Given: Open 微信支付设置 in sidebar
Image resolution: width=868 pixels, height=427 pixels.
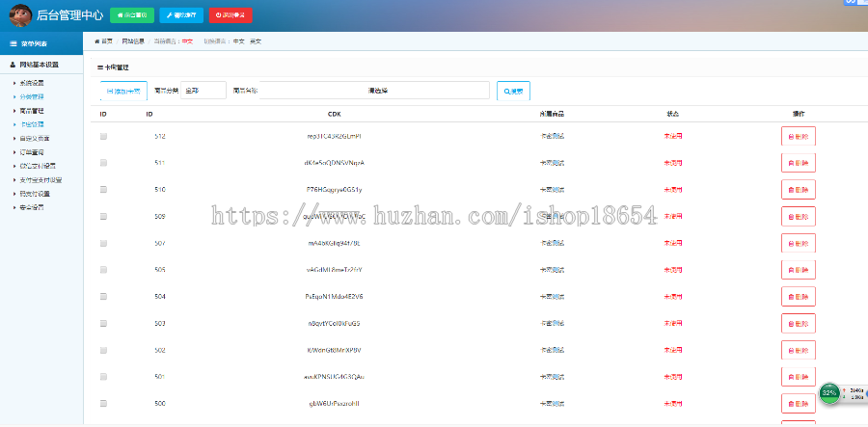Looking at the screenshot, I should click(x=38, y=166).
